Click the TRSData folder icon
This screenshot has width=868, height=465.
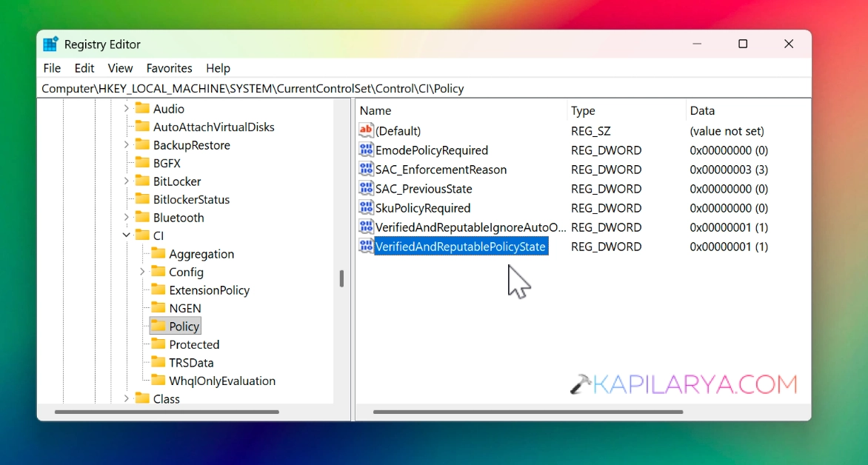(x=158, y=363)
